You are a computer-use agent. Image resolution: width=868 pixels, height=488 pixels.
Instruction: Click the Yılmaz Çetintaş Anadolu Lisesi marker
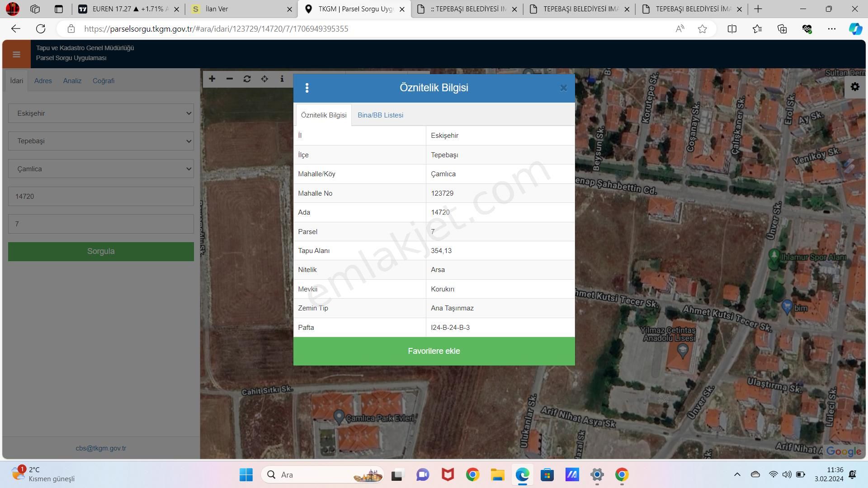pos(683,350)
